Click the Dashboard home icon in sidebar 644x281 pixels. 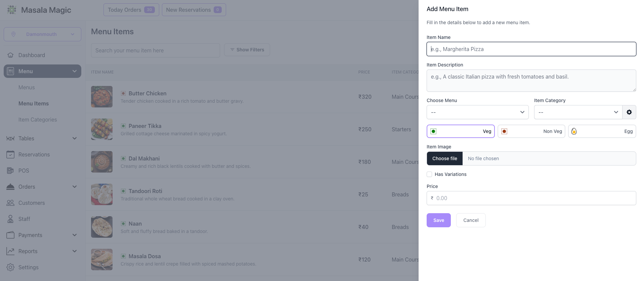10,55
